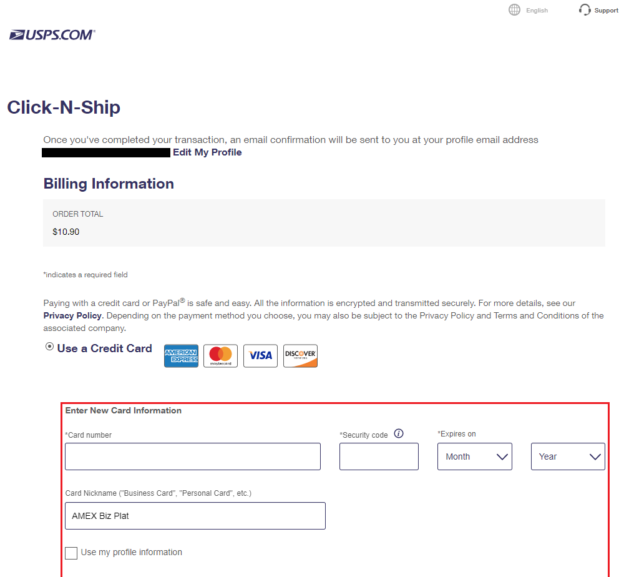Click the Discover card icon
The image size is (624, 577).
coord(300,356)
